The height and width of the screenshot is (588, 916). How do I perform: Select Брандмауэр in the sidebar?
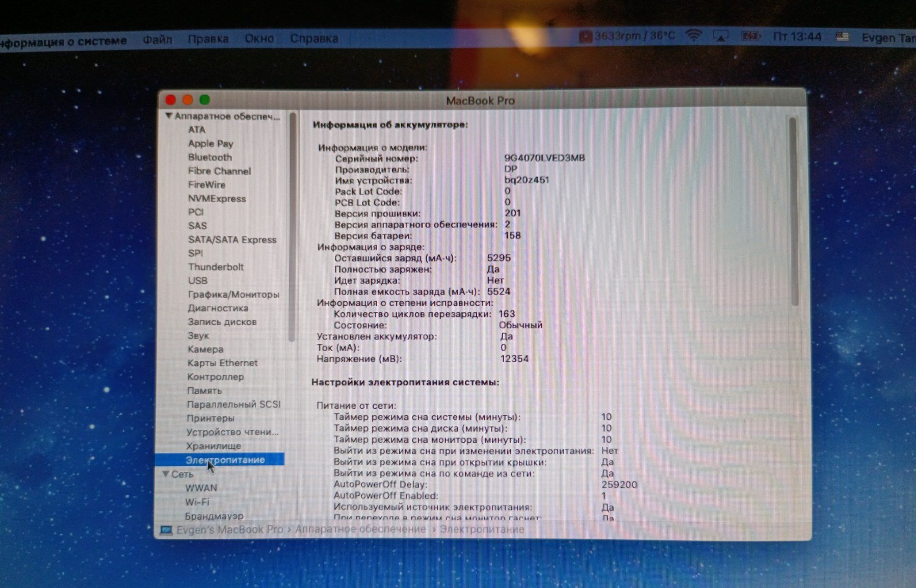coord(214,516)
